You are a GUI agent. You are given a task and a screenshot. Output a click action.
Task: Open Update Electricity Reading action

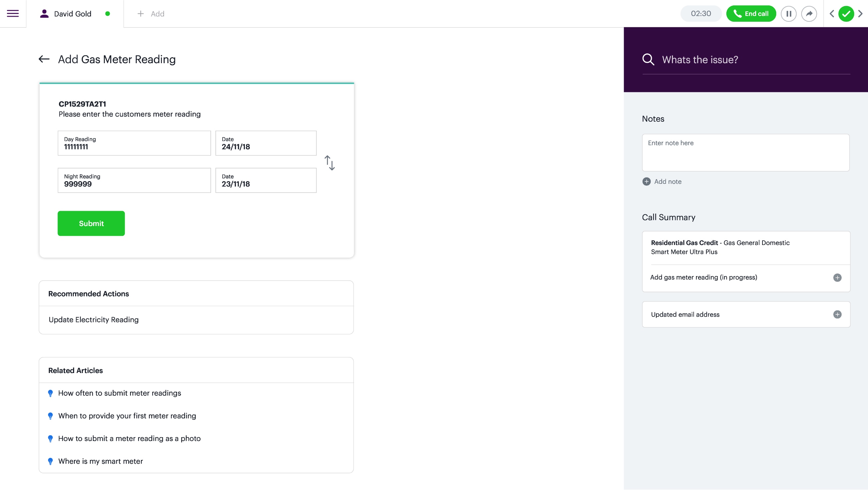196,320
